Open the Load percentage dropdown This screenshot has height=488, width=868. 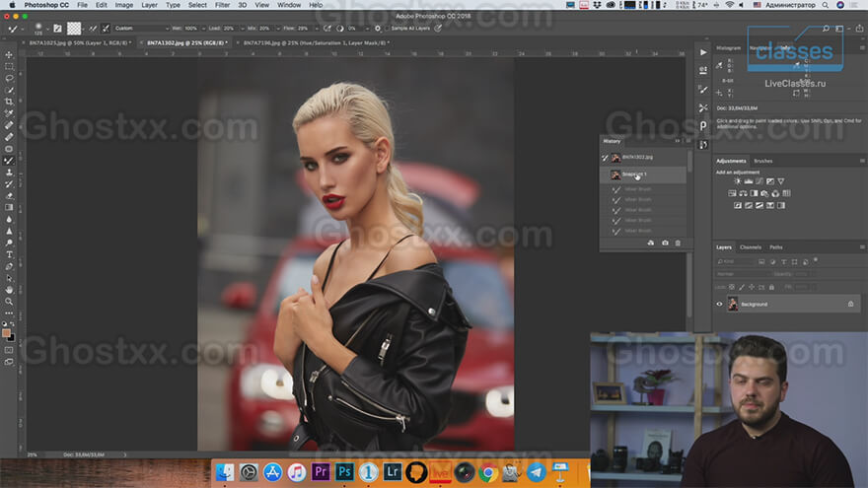coord(241,29)
